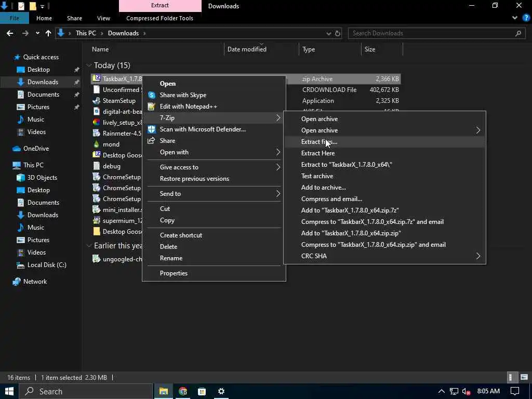Select the mond file
Image resolution: width=532 pixels, height=399 pixels.
tap(111, 144)
